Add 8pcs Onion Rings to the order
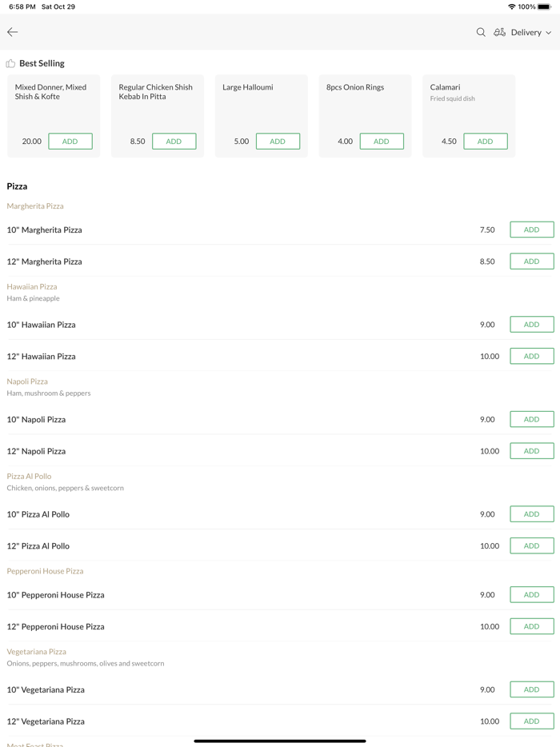The image size is (560, 747). click(382, 142)
